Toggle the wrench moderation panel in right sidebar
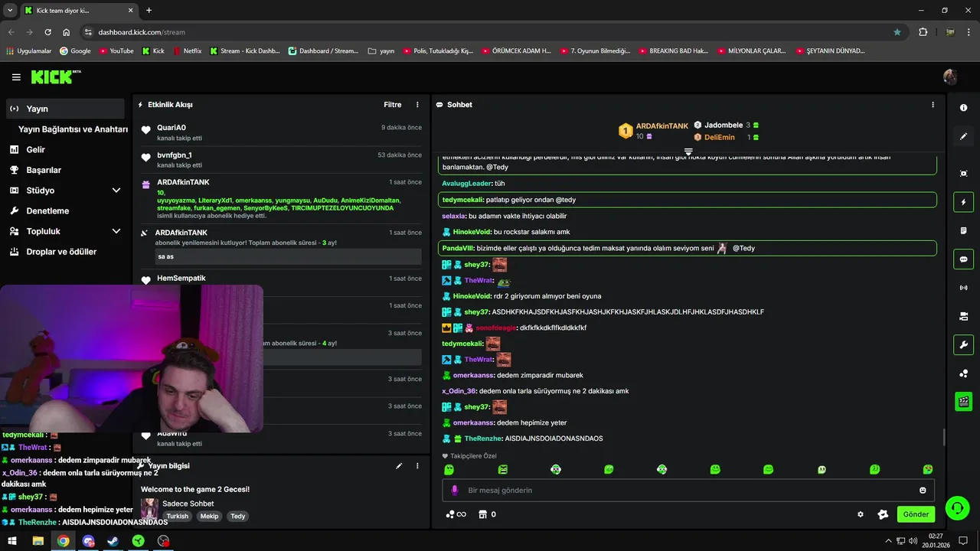This screenshot has height=551, width=980. 963,344
